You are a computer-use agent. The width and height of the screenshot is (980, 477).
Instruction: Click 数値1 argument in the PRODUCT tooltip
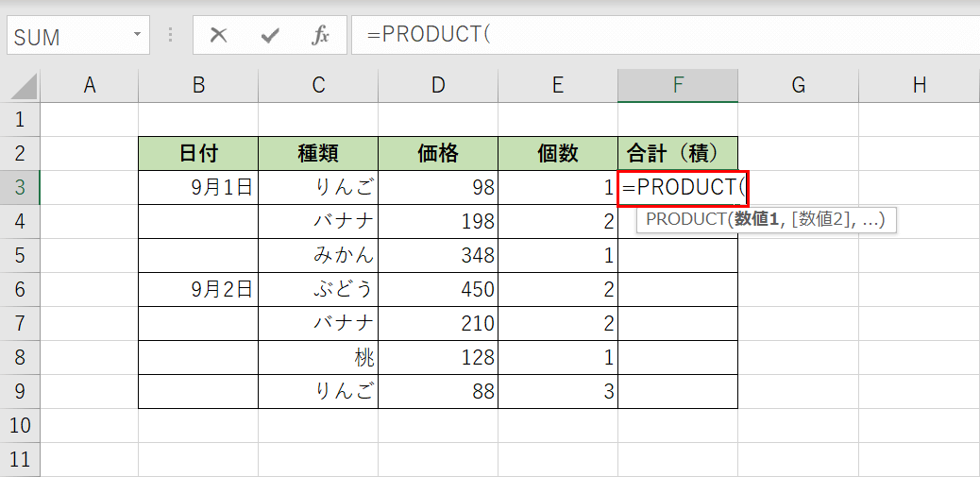(x=758, y=220)
